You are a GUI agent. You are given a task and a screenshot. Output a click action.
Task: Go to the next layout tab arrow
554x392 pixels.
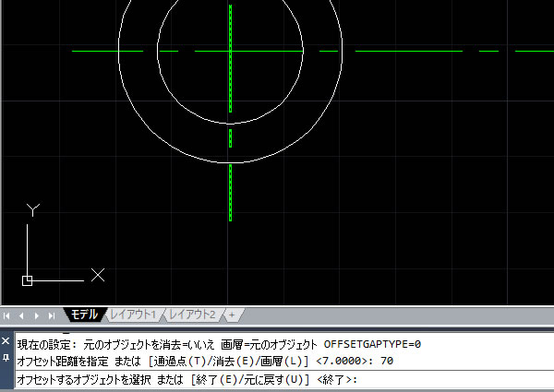[x=36, y=315]
